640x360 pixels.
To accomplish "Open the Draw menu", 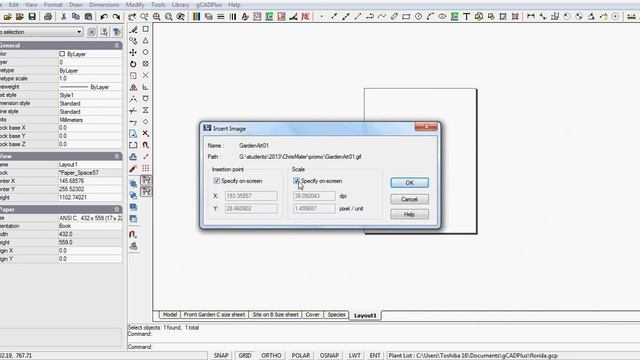I will [x=76, y=5].
